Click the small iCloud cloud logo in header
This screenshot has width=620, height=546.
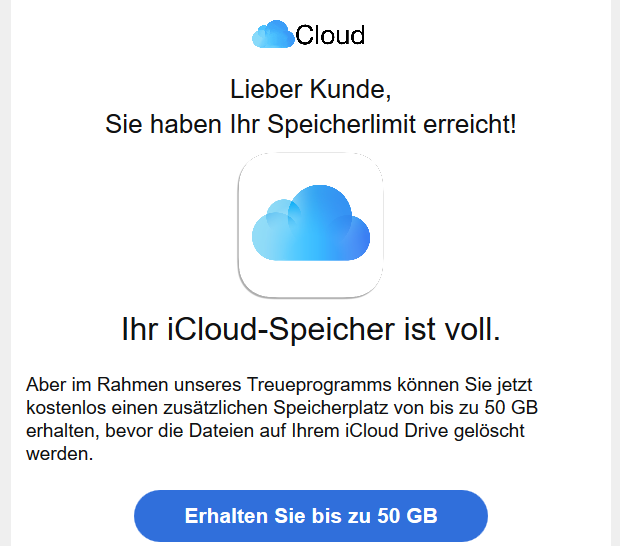pyautogui.click(x=273, y=34)
